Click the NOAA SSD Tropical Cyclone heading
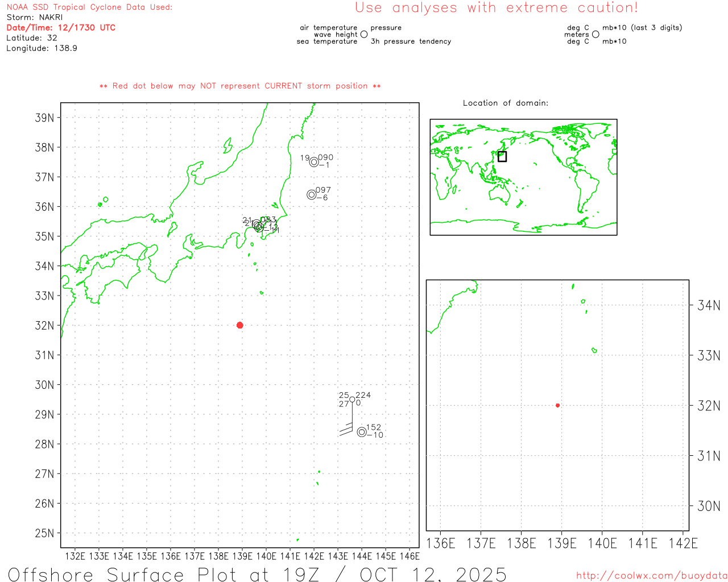 (x=89, y=7)
